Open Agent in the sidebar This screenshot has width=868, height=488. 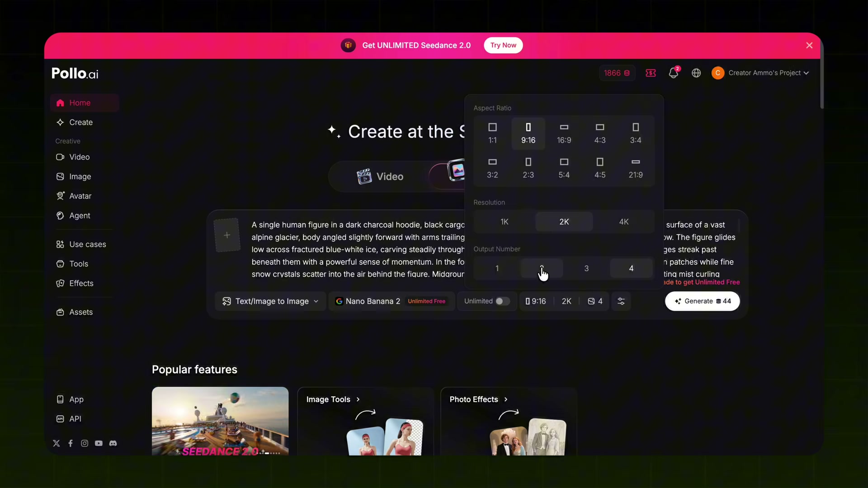click(x=85, y=216)
